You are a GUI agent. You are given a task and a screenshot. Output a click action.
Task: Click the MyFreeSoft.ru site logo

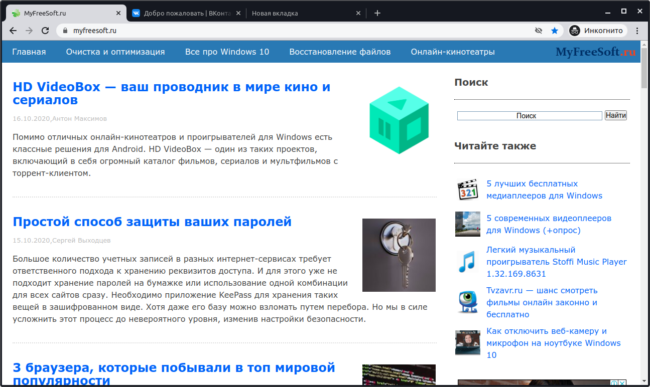click(595, 52)
